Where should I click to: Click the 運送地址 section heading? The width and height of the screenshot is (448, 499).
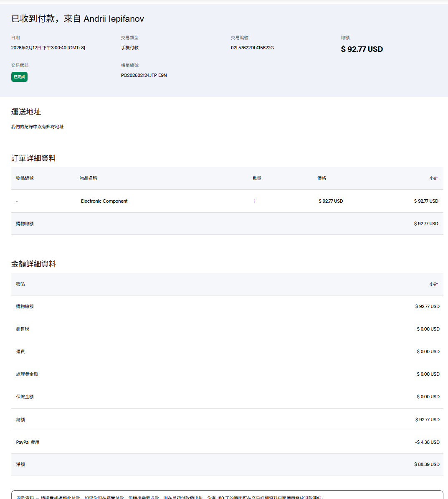[26, 112]
